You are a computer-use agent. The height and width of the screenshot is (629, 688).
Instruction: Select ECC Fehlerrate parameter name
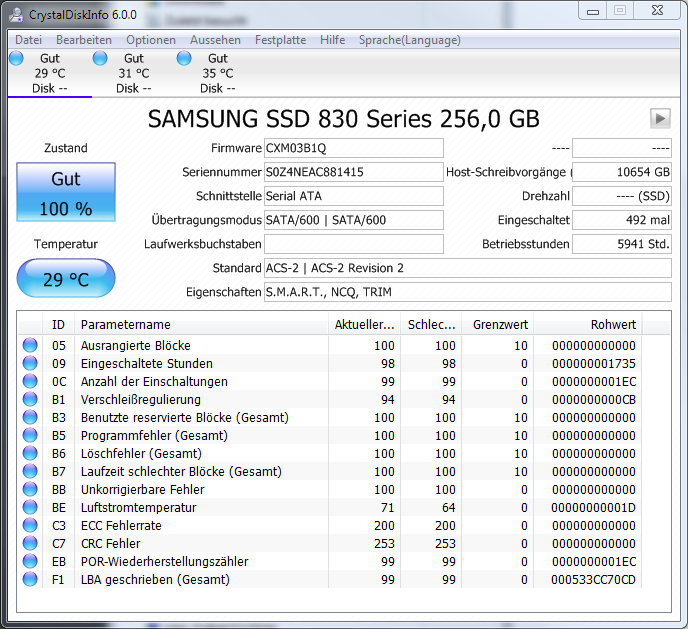(121, 525)
